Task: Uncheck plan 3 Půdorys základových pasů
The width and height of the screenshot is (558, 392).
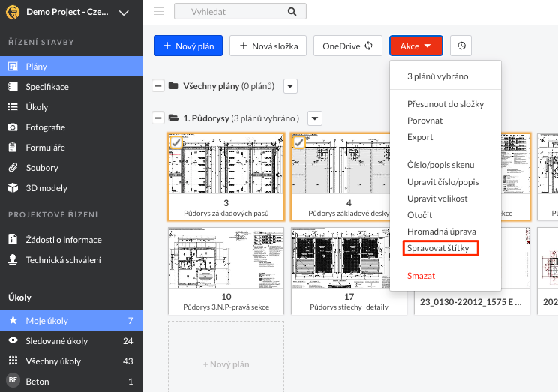Action: 176,143
